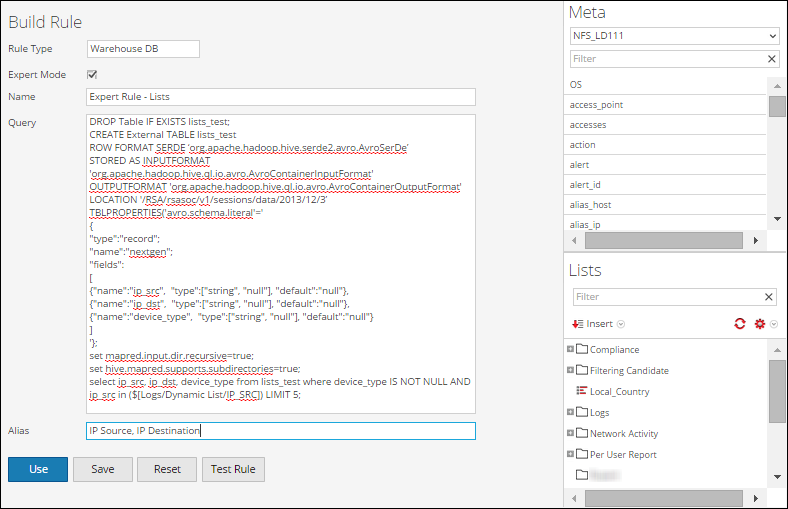Click Meta horizontal scroll right arrow

pos(755,241)
